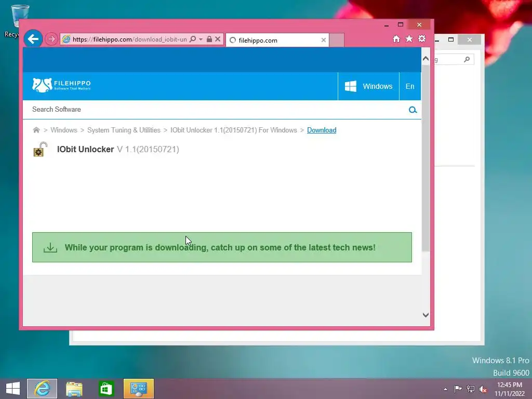532x399 pixels.
Task: Click the IObit Unlocker title text
Action: click(x=85, y=149)
